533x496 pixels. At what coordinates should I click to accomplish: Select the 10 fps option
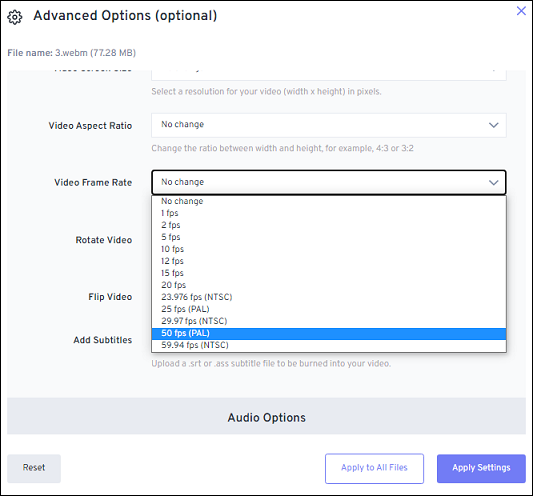point(329,249)
